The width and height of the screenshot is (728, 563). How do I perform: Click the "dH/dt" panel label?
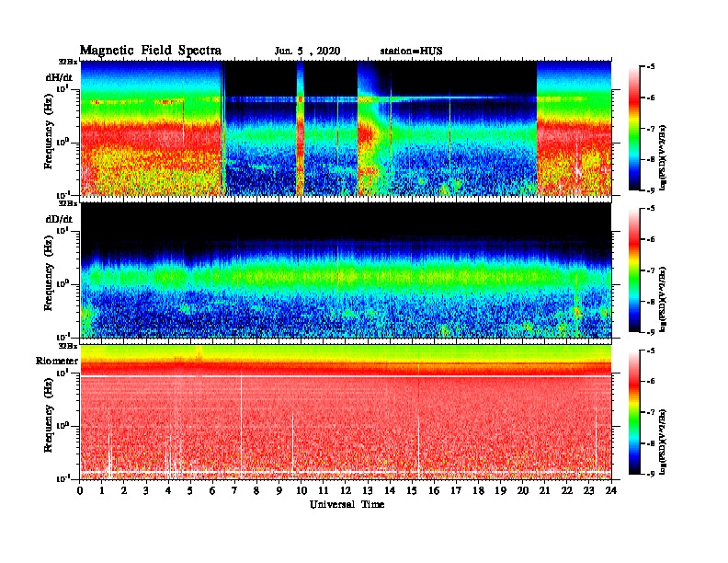[59, 77]
